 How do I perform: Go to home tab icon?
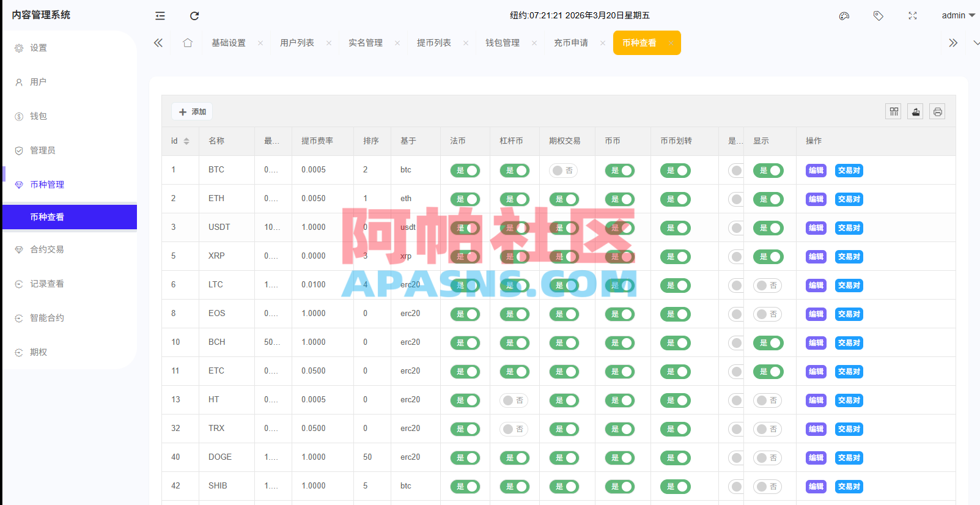(188, 43)
